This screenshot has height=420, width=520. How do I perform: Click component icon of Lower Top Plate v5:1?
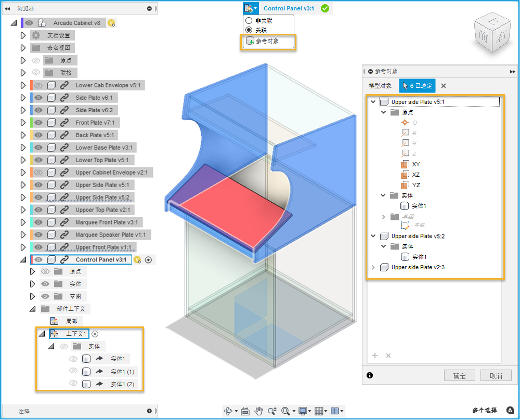pyautogui.click(x=51, y=160)
